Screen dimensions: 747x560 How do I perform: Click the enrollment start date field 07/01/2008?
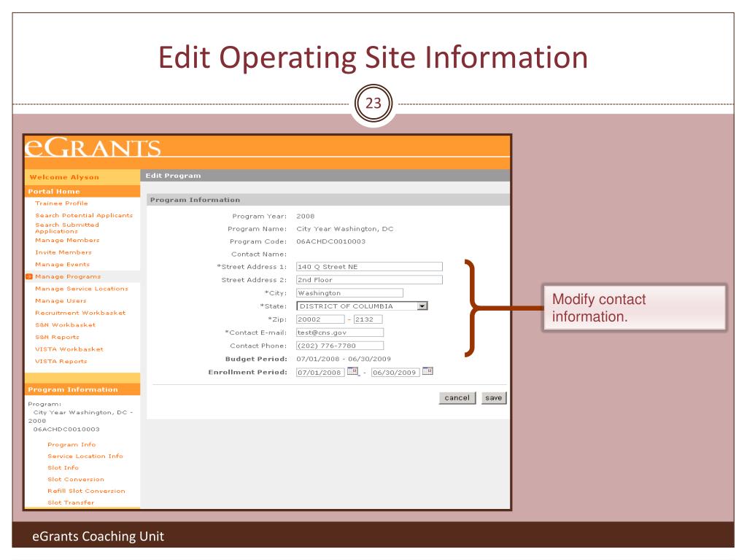pos(320,373)
